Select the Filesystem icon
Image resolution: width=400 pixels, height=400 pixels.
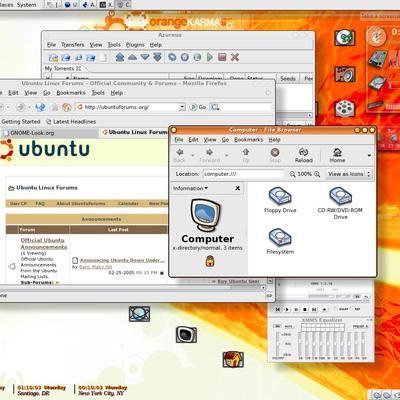click(x=280, y=237)
